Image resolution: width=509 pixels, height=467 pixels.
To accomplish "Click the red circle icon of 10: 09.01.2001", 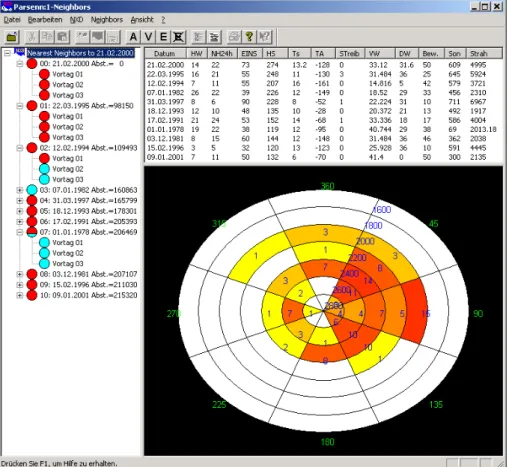I will (x=32, y=295).
